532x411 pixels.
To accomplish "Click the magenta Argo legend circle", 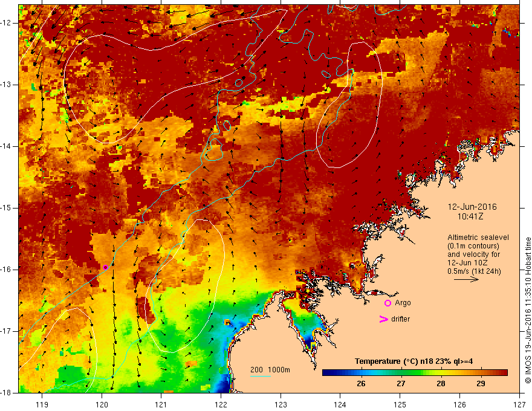I will coord(388,303).
